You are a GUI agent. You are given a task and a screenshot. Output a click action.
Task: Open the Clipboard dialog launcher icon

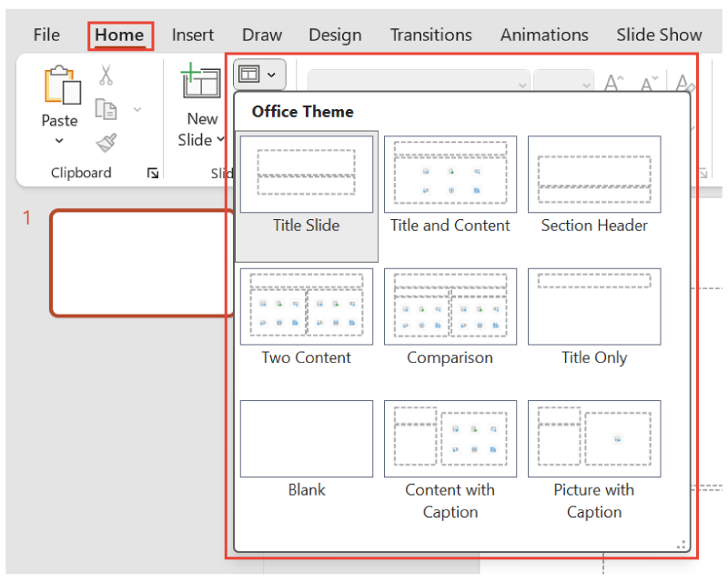153,173
